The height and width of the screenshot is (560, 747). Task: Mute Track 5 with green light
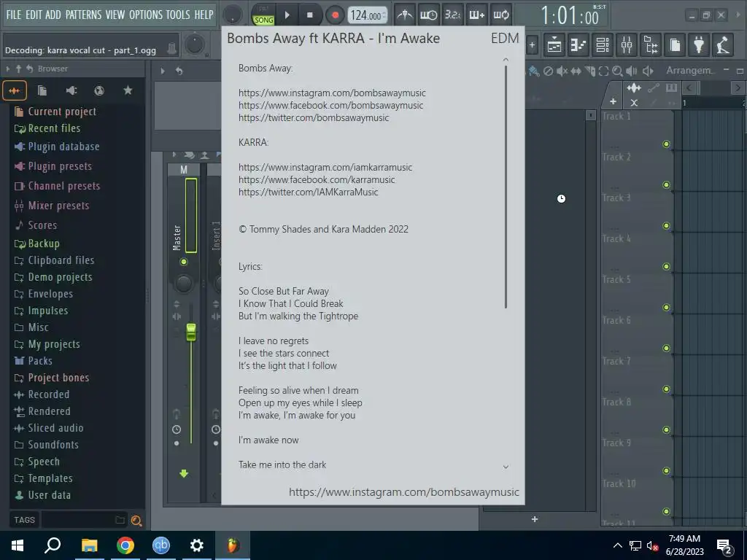667,307
